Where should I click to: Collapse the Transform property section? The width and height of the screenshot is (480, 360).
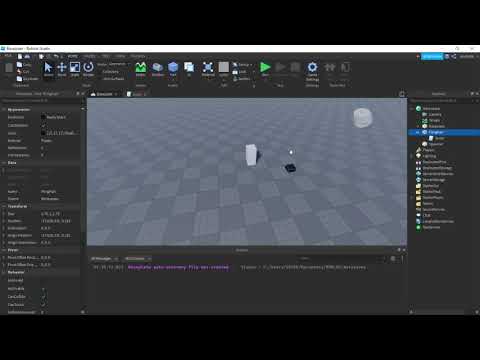click(4, 206)
